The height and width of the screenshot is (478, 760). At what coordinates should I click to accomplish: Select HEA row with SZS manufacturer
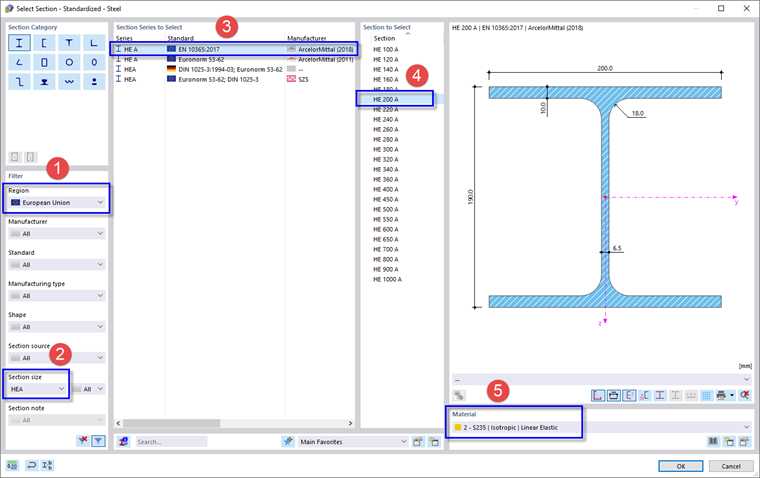click(235, 79)
